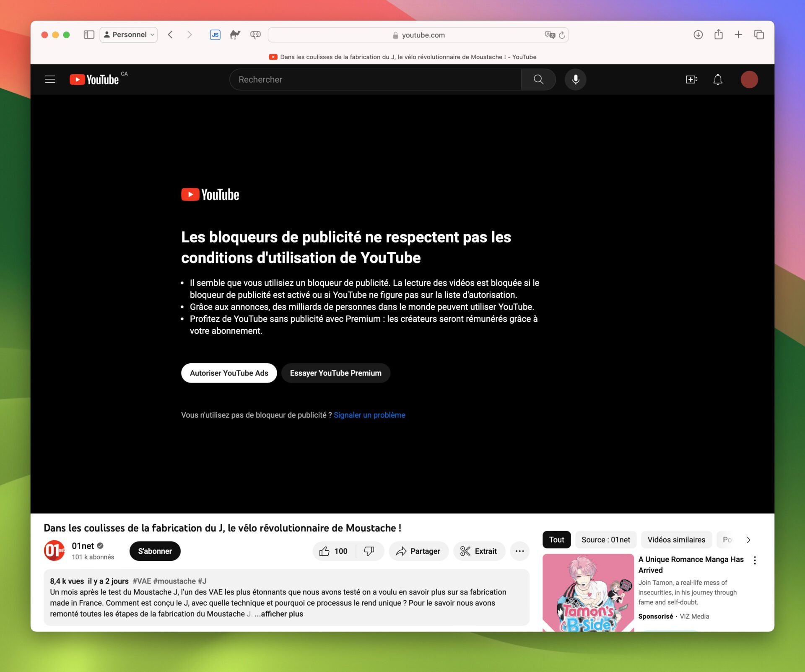Open A Unique Romance Manga Has Arrived ad

pyautogui.click(x=691, y=565)
